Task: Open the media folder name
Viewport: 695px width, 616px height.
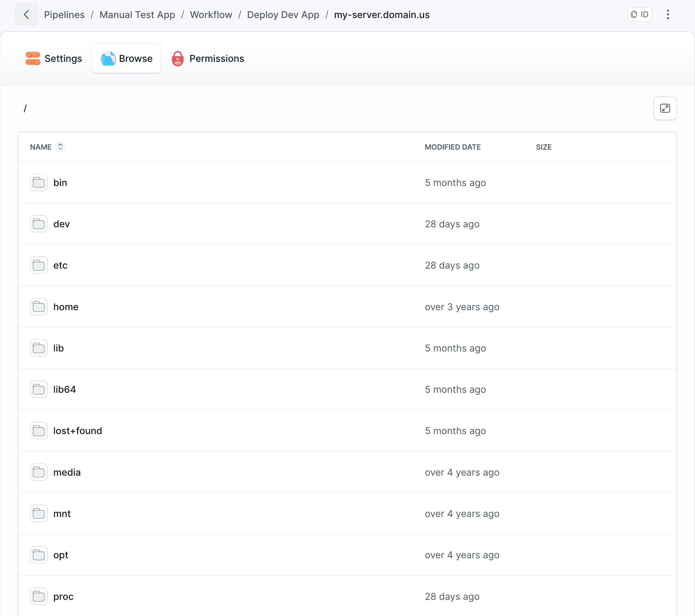Action: click(x=67, y=472)
